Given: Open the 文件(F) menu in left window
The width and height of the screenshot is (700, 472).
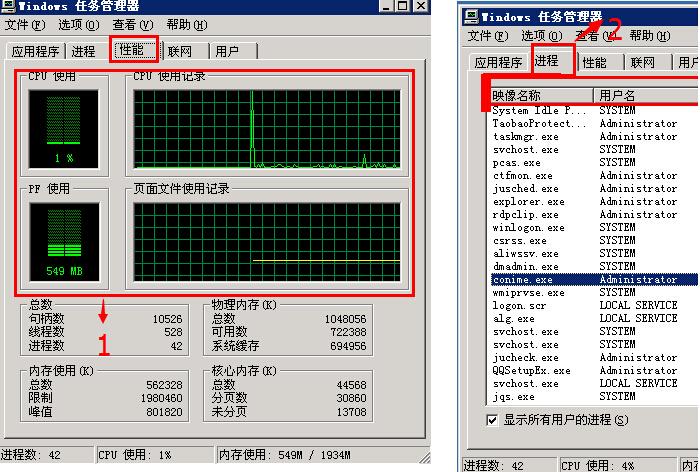Looking at the screenshot, I should pos(25,25).
